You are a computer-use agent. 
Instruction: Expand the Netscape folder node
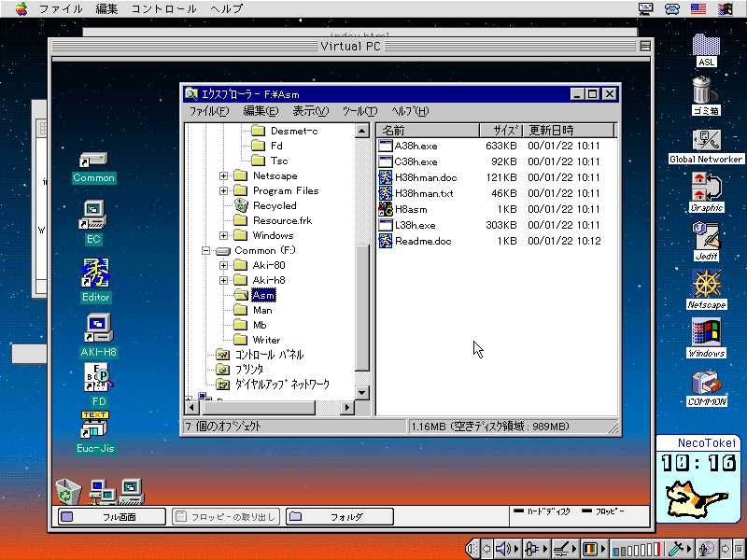point(223,175)
